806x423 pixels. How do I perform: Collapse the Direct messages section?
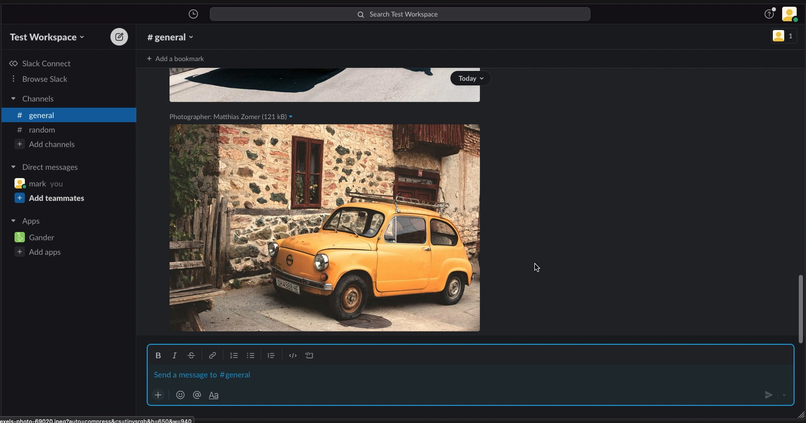click(13, 167)
